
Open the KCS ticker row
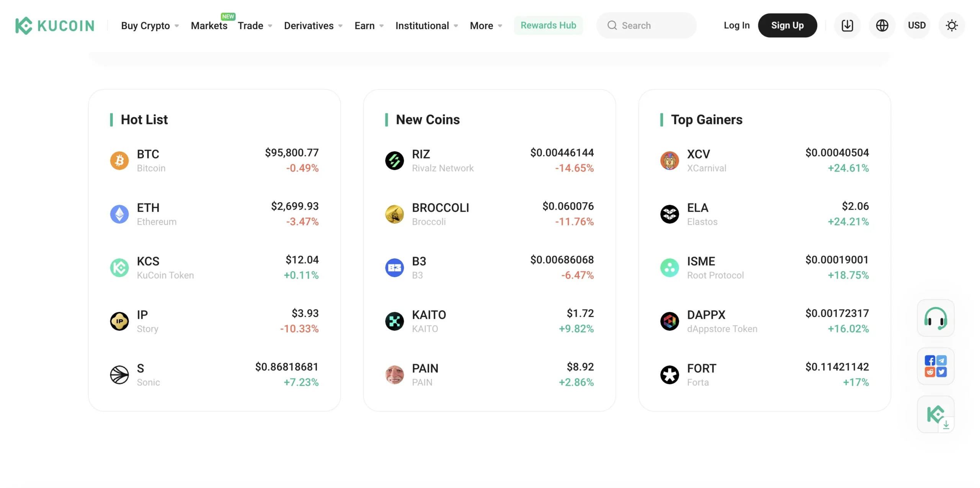point(214,268)
